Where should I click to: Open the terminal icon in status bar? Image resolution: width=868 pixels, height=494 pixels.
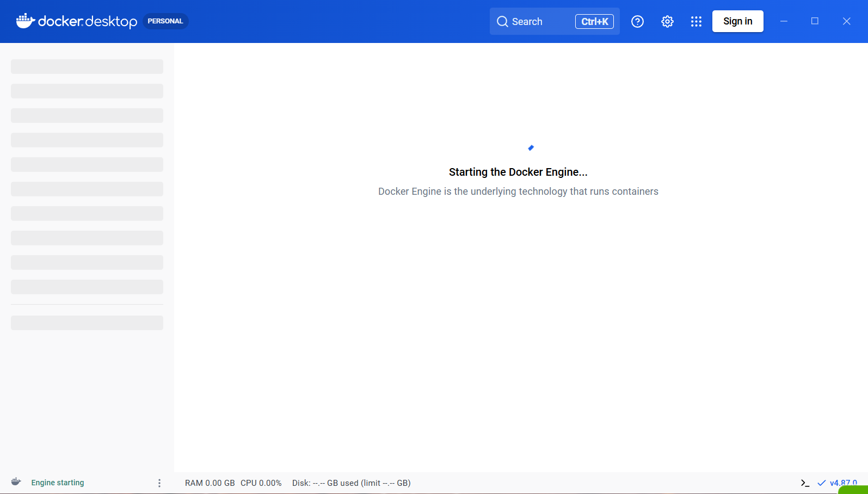pos(805,483)
